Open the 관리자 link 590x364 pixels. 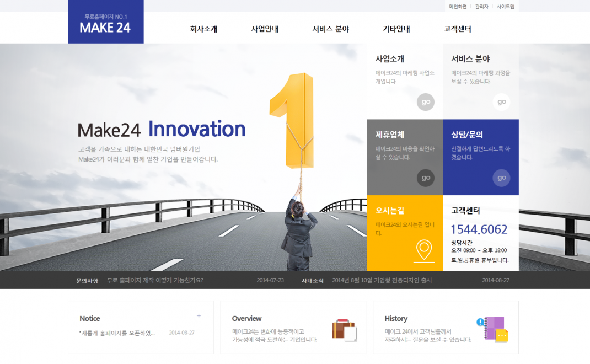point(481,7)
